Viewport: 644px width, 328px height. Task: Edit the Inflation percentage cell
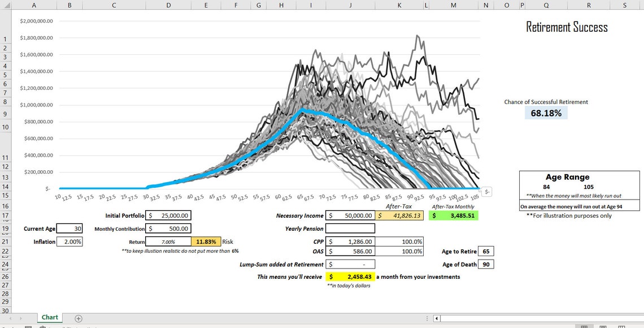pyautogui.click(x=70, y=240)
